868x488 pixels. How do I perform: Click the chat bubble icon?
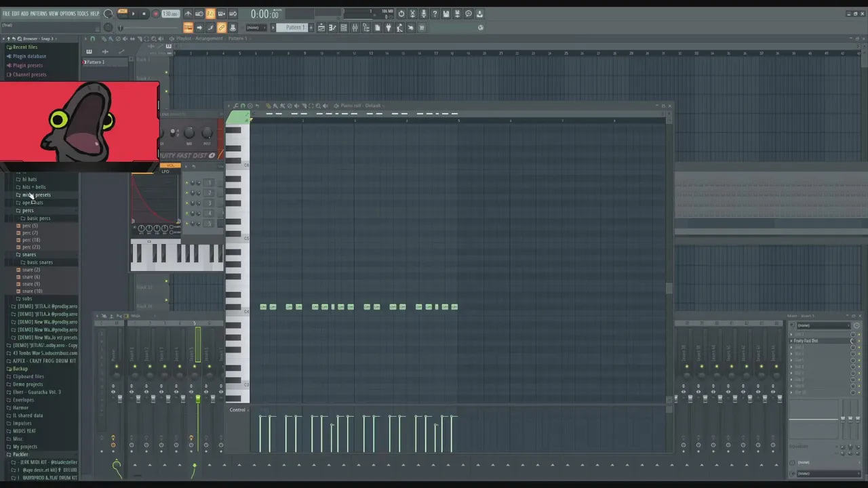tap(469, 14)
